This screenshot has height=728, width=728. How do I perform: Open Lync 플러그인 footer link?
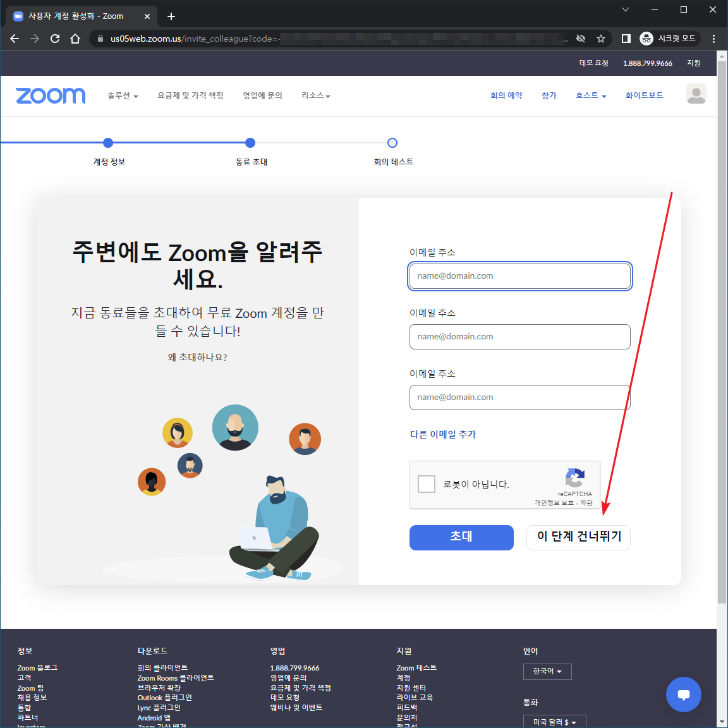point(159,708)
